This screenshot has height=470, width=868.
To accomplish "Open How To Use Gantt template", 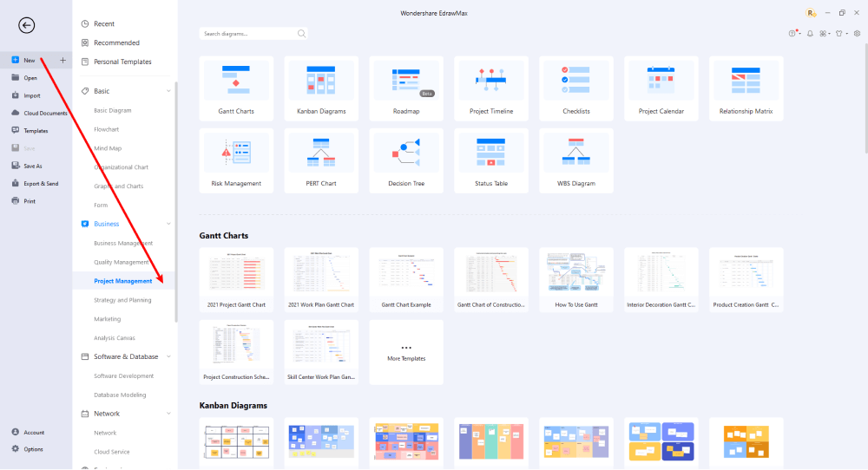I will click(576, 280).
